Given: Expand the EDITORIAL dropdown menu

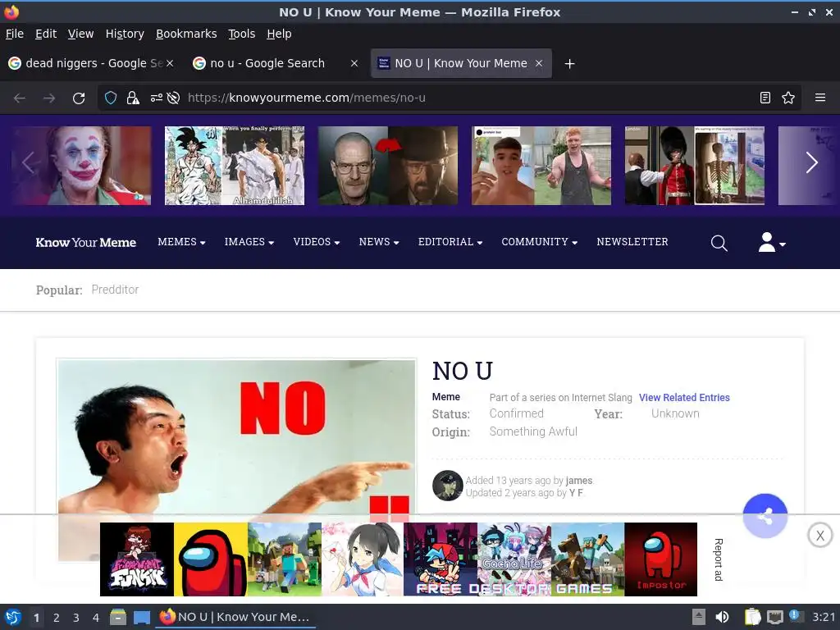Looking at the screenshot, I should 450,242.
